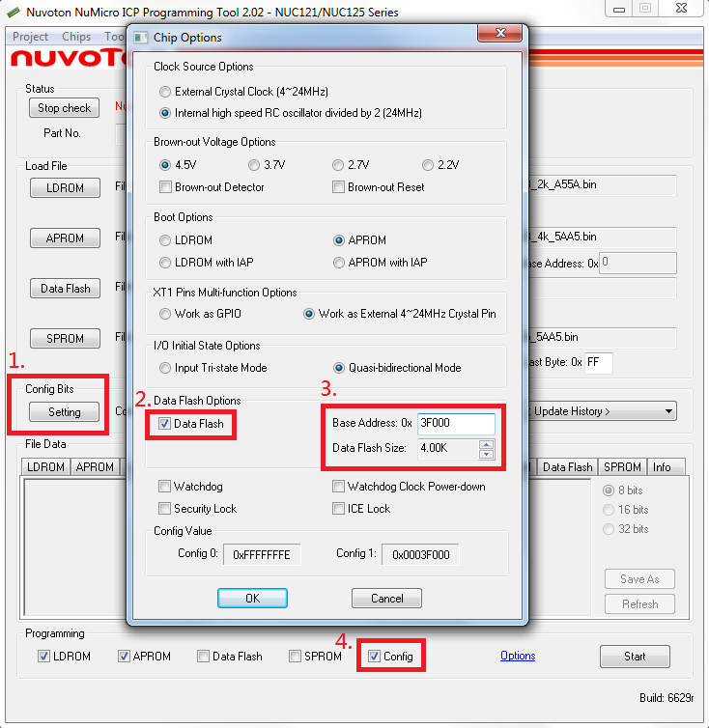Set XT1 pins as External Crystal Pin
The height and width of the screenshot is (728, 709).
pos(308,314)
